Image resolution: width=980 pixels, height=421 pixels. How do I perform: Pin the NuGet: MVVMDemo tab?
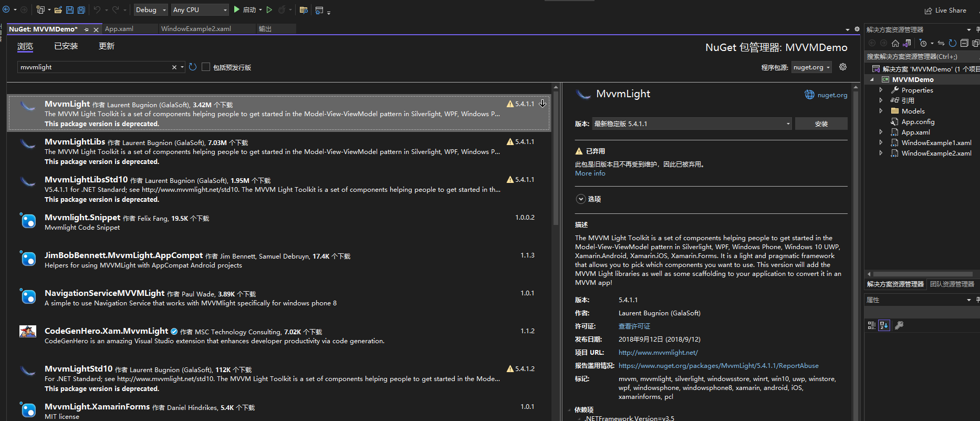pos(87,29)
